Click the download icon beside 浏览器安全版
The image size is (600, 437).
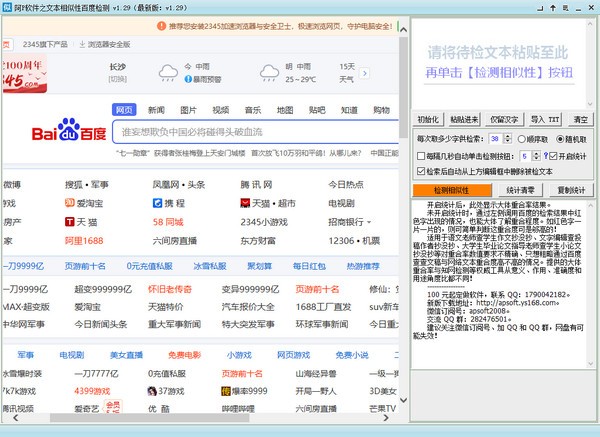[82, 45]
